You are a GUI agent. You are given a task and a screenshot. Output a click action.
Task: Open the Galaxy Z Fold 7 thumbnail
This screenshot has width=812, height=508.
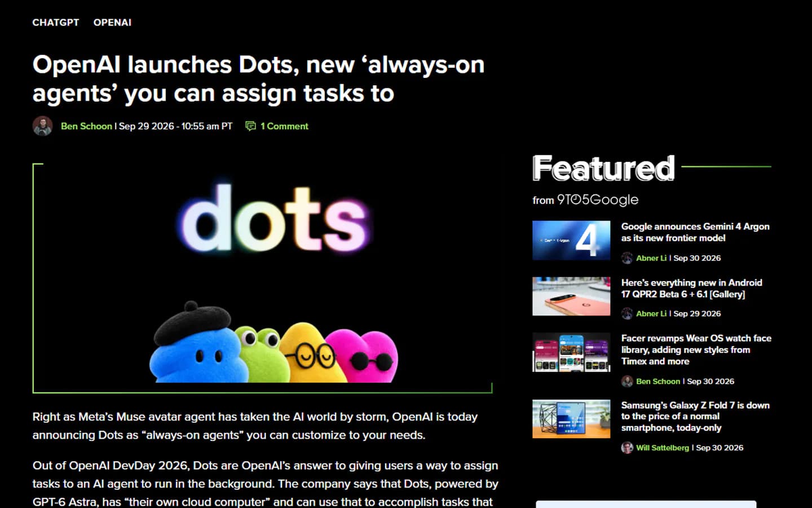(x=571, y=419)
